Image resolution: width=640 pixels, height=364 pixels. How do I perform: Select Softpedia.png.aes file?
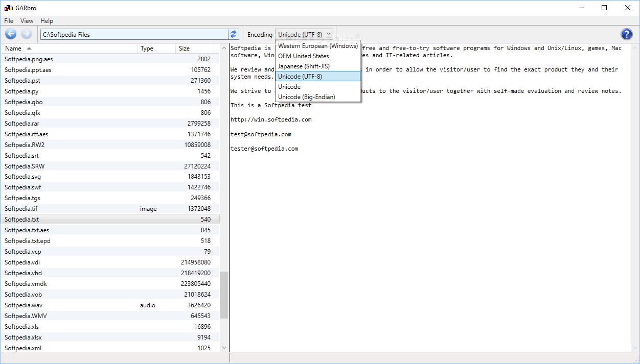pos(110,59)
